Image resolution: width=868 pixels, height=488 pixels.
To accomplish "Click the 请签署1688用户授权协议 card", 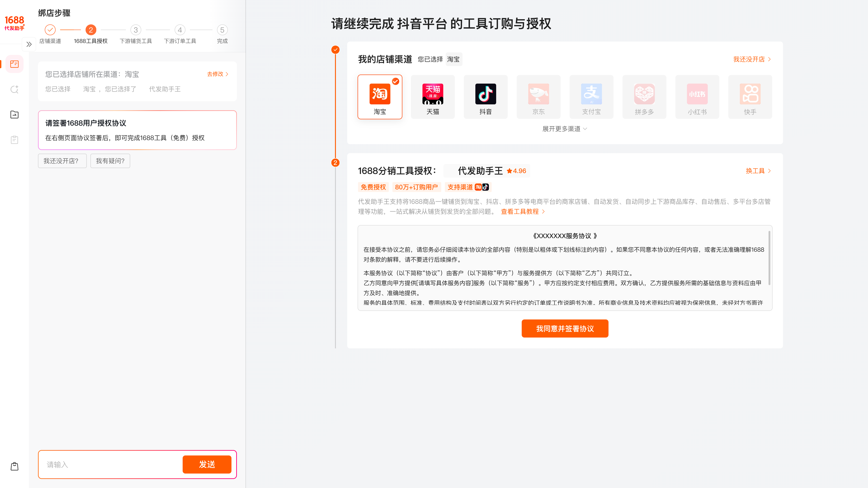I will 137,130.
